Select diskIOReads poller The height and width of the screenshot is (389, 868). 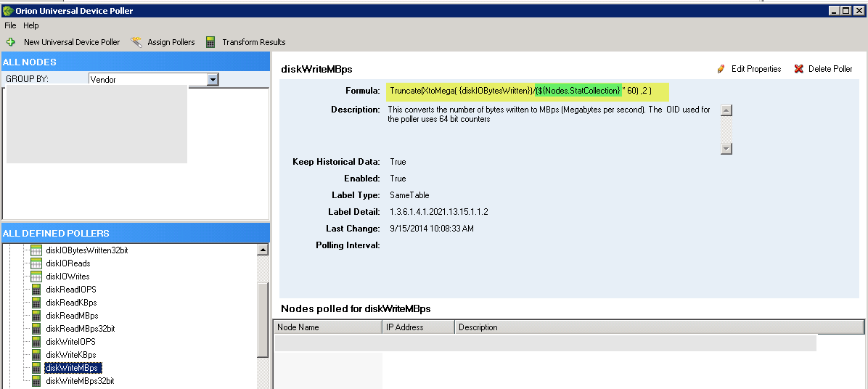tap(68, 263)
